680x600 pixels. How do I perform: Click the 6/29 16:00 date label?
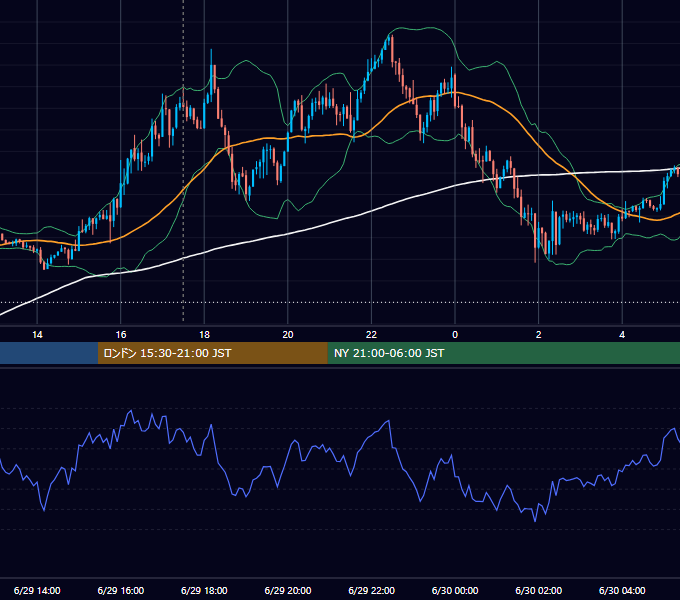click(x=121, y=590)
